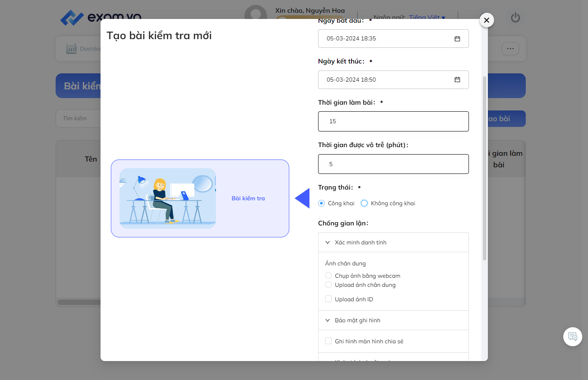Collapse the Bảo mật ghi hình section
This screenshot has height=380, width=588.
coord(394,320)
